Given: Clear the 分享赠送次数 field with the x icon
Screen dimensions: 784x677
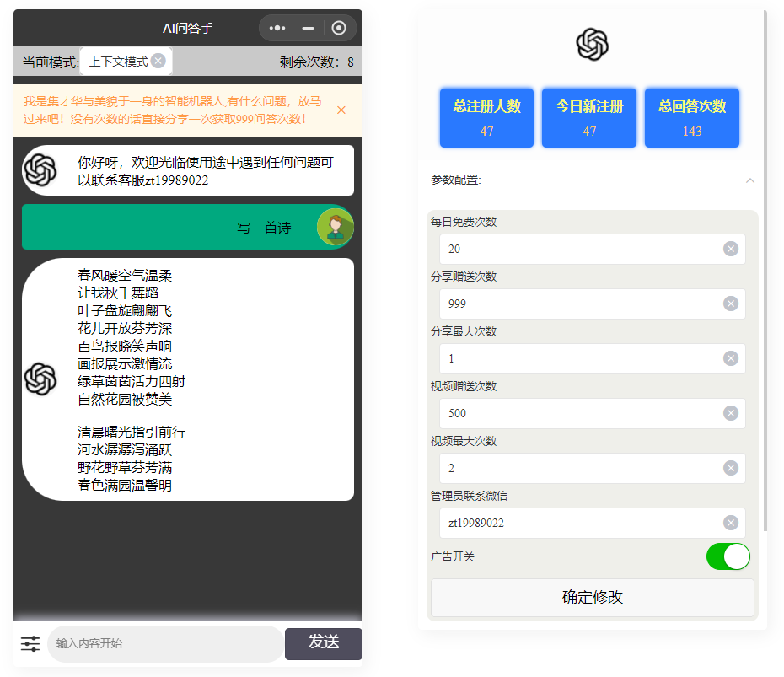Looking at the screenshot, I should tap(730, 304).
